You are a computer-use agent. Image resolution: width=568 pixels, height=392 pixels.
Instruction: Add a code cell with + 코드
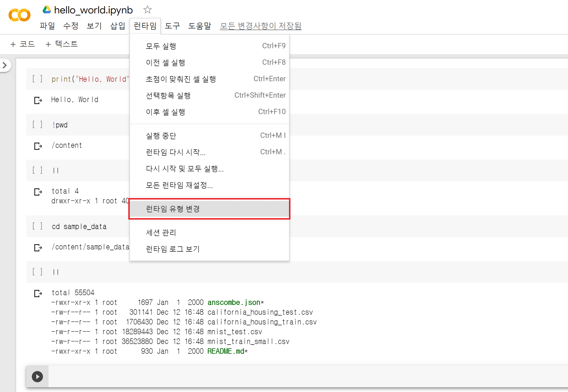click(x=23, y=44)
